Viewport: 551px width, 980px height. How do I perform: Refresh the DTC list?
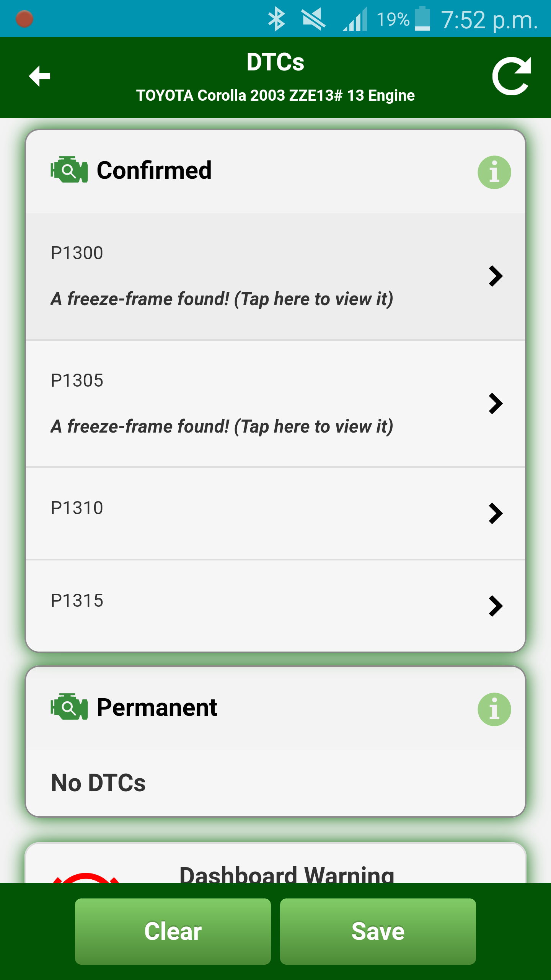point(512,76)
